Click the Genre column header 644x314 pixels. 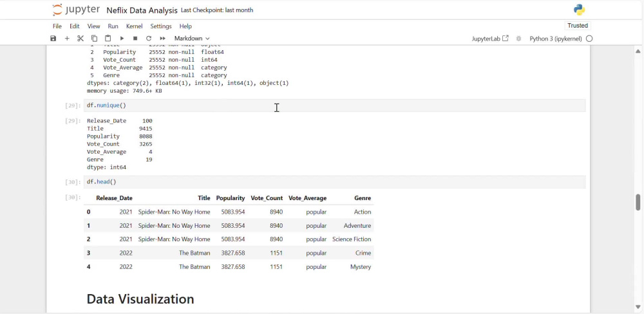363,198
